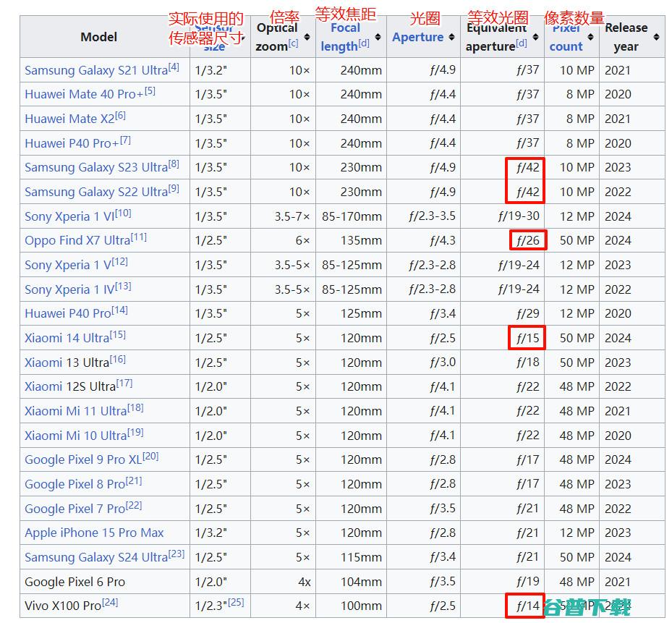Open Huawei Mate X2 link

(69, 119)
